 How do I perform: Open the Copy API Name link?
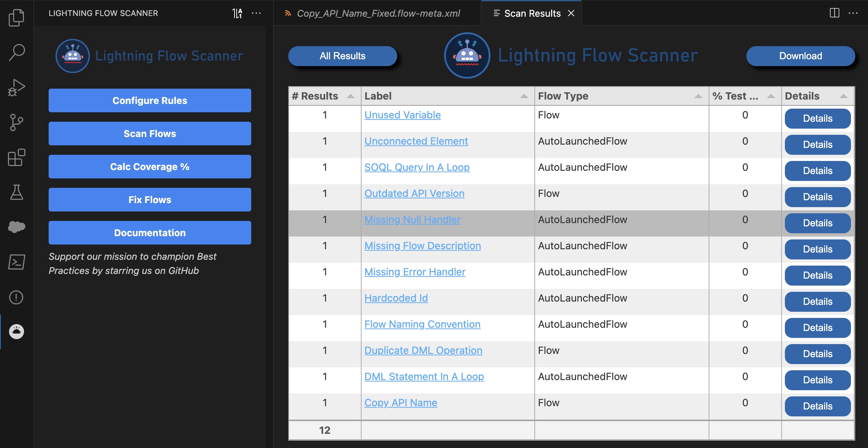[401, 403]
